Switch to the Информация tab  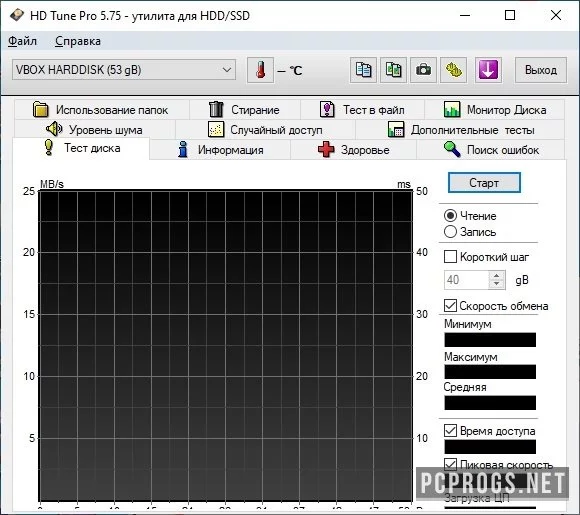(220, 150)
